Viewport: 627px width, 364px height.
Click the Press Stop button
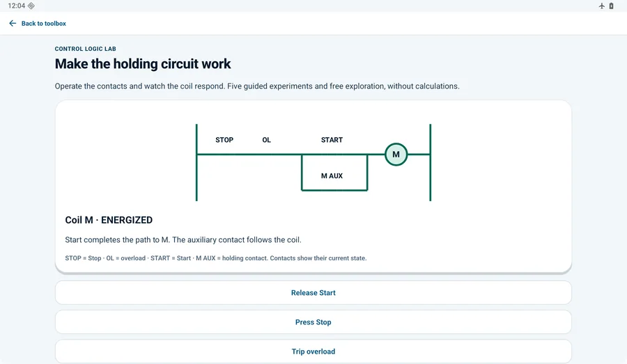click(x=313, y=322)
